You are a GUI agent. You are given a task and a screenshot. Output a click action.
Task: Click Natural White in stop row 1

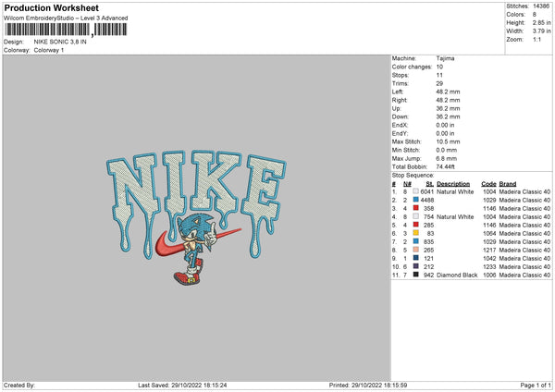[x=455, y=191]
